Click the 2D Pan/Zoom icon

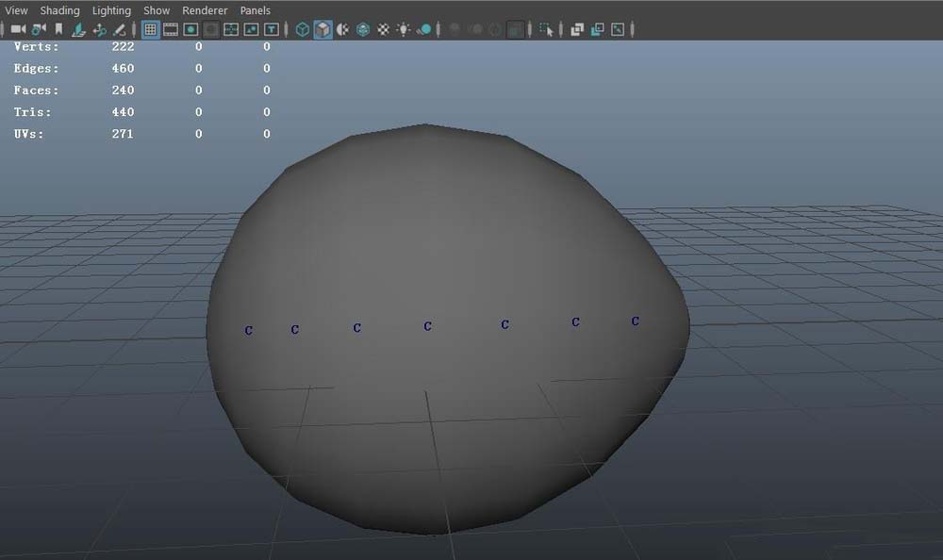99,29
